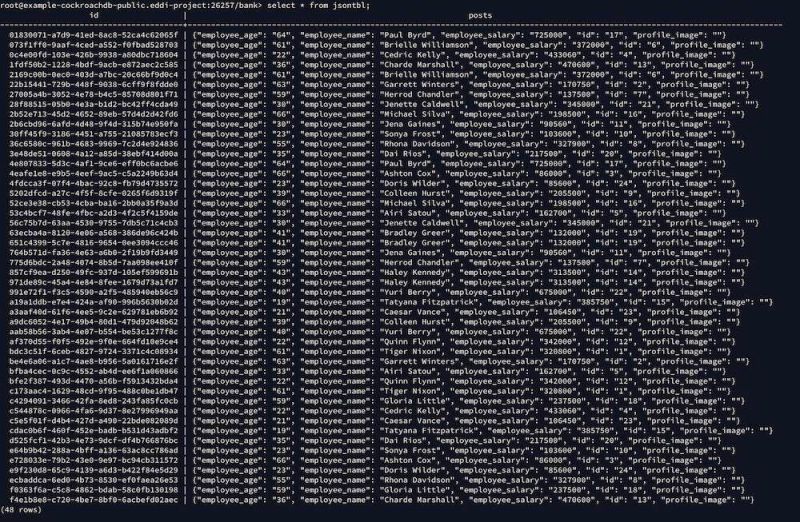The width and height of the screenshot is (800, 522).
Task: Click "Quinn Flynn" in row af370d55
Action: 410,342
